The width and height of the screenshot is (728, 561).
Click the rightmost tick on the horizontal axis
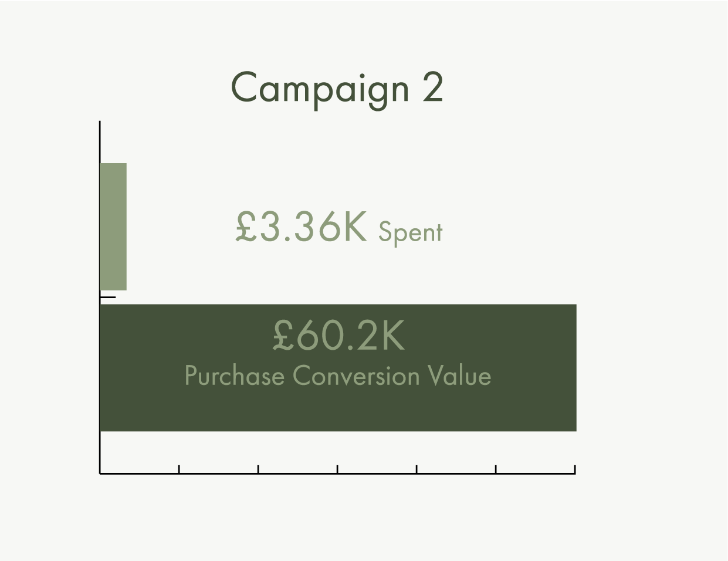click(575, 468)
